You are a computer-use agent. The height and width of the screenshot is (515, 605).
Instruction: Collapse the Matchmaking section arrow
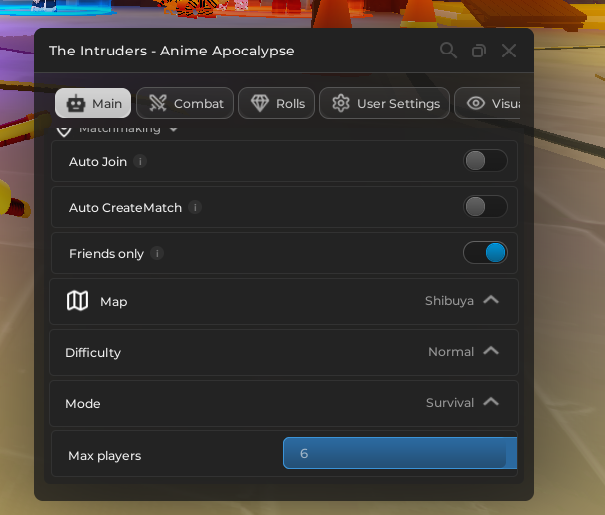click(x=174, y=130)
